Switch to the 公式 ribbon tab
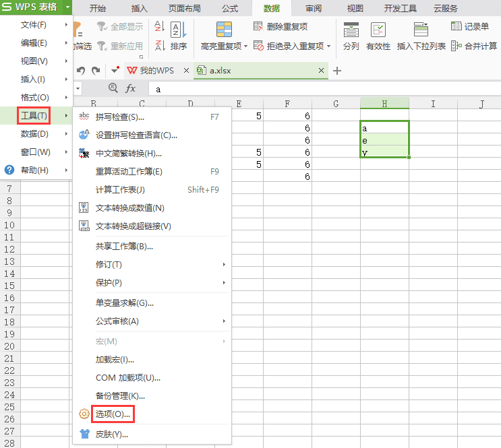The width and height of the screenshot is (501, 448). click(x=230, y=8)
